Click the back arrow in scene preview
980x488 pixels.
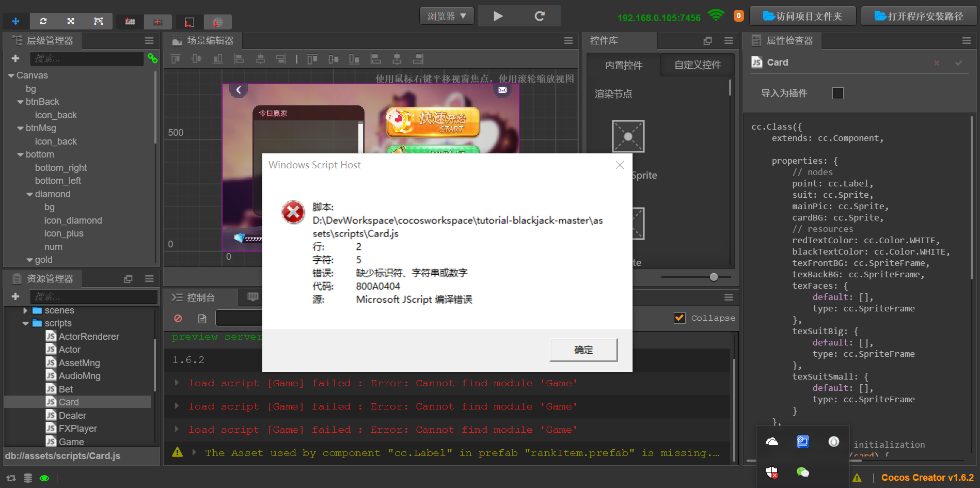(x=238, y=90)
